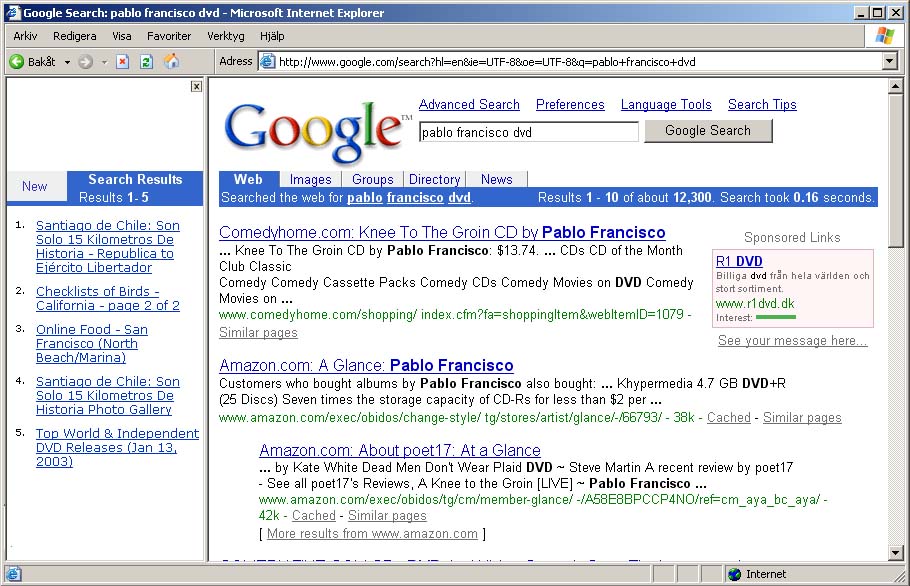Click Similar pages under the Comedyhome result
Image resolution: width=910 pixels, height=586 pixels.
(258, 332)
